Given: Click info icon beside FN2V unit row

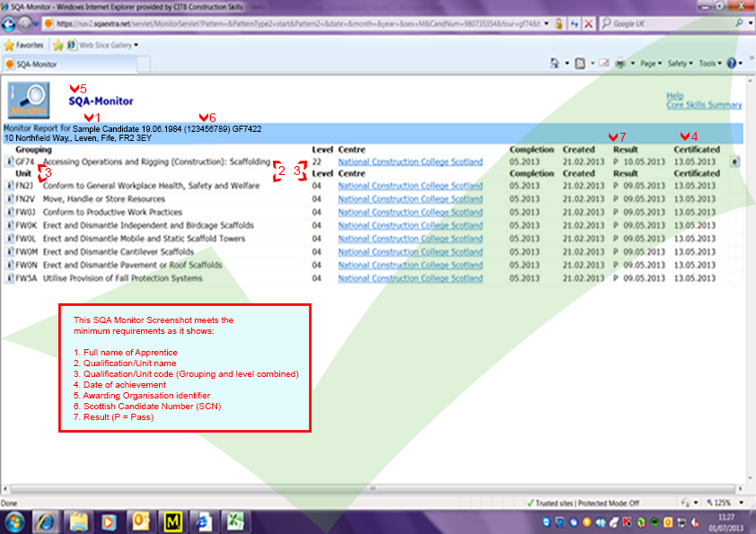Looking at the screenshot, I should click(x=9, y=199).
